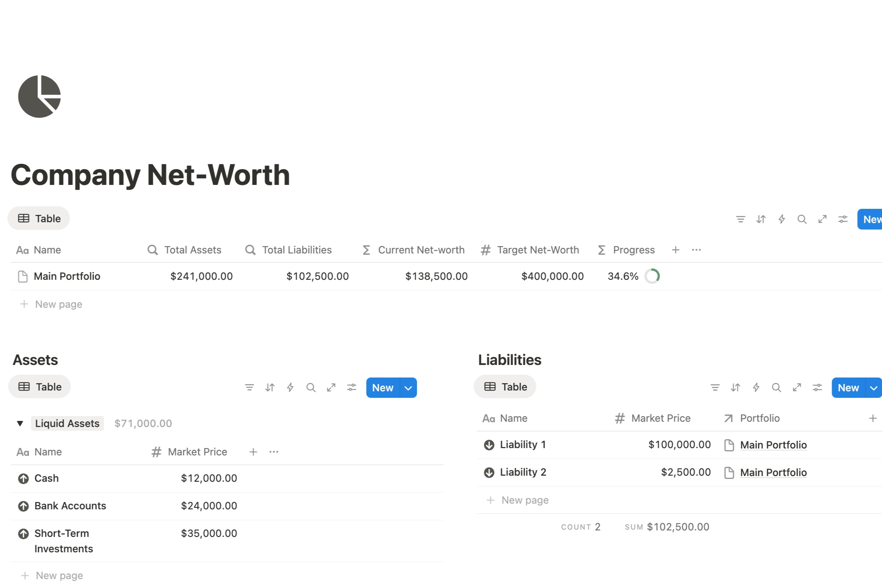Viewport: 882px width, 588px height.
Task: Open Liabilities table in full page
Action: click(x=796, y=388)
